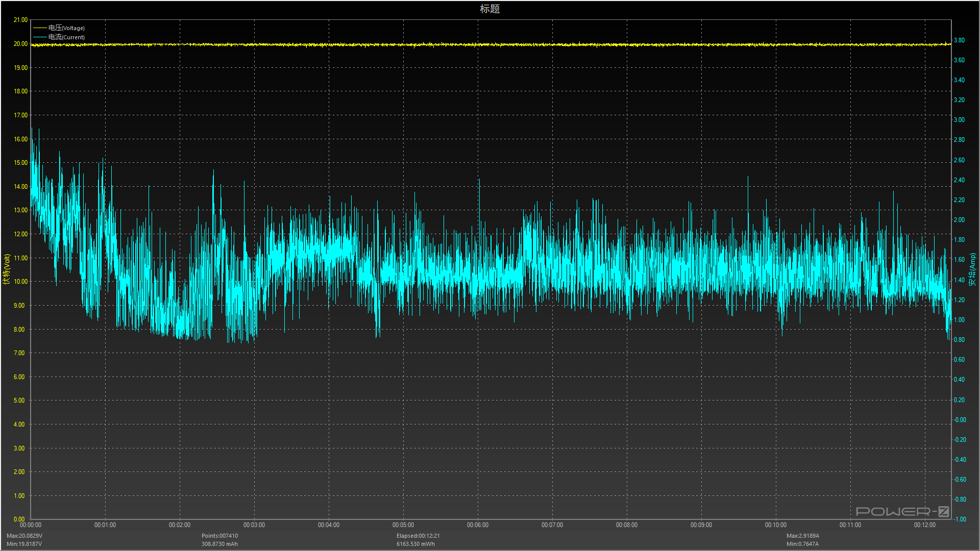This screenshot has height=551, width=980.
Task: Click the 00:06:00 time axis label
Action: 478,525
